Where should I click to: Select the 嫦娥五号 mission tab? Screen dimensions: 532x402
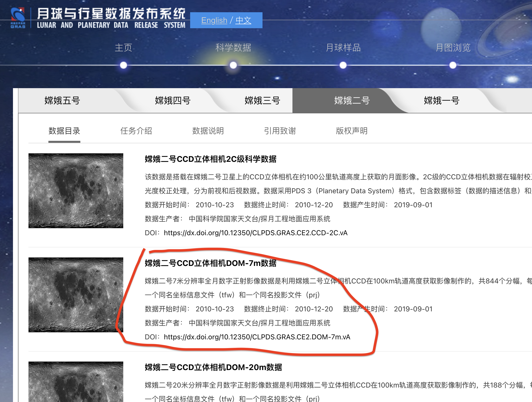point(62,101)
